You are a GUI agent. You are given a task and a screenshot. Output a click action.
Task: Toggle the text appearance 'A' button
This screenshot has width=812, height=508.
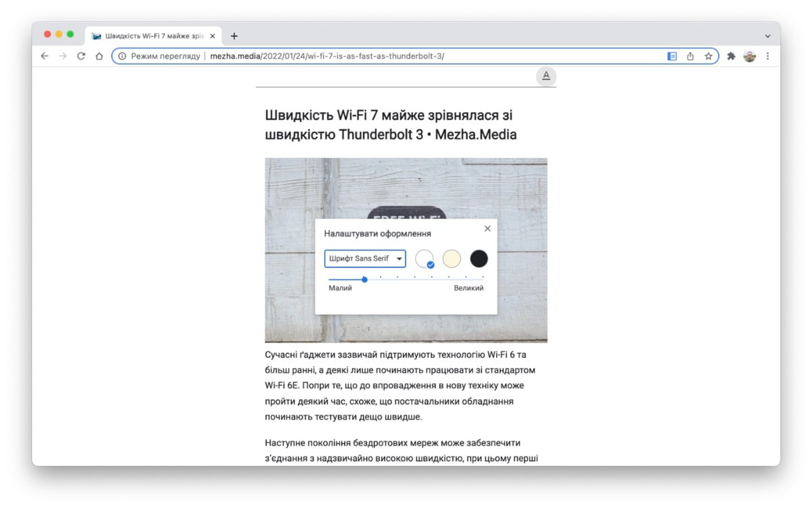coord(546,76)
